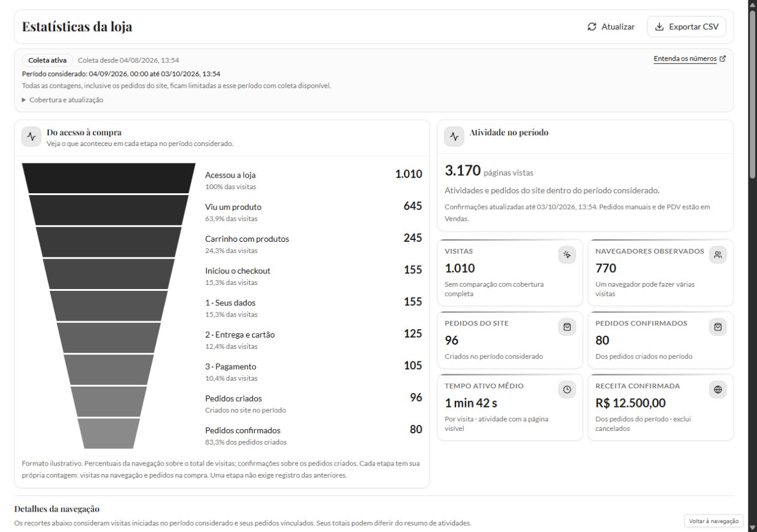Click the Coleta ativa status badge
The width and height of the screenshot is (757, 532).
click(x=47, y=60)
